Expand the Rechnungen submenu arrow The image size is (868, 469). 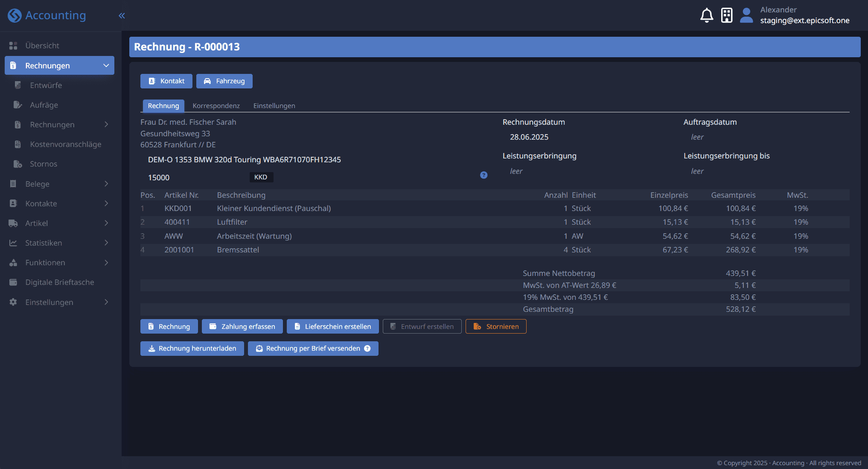[106, 124]
